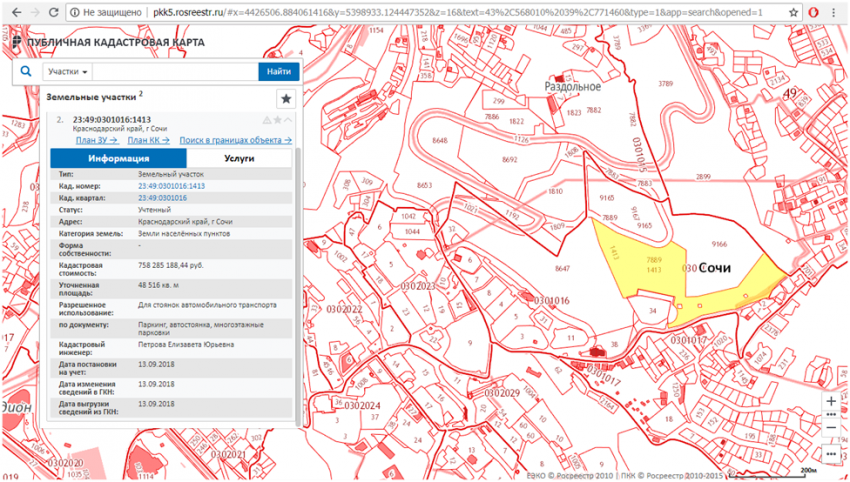This screenshot has width=850, height=482.
Task: Click Для стоянок автомобильного транспорта text
Action: coord(207,305)
